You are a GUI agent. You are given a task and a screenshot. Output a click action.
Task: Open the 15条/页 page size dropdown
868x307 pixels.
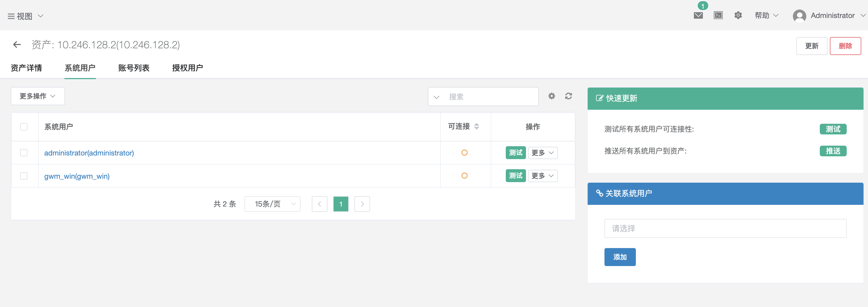coord(272,204)
